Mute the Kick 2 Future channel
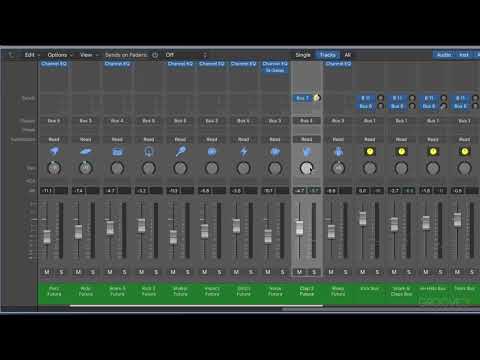Screen dimensions: 480x360 point(142,272)
